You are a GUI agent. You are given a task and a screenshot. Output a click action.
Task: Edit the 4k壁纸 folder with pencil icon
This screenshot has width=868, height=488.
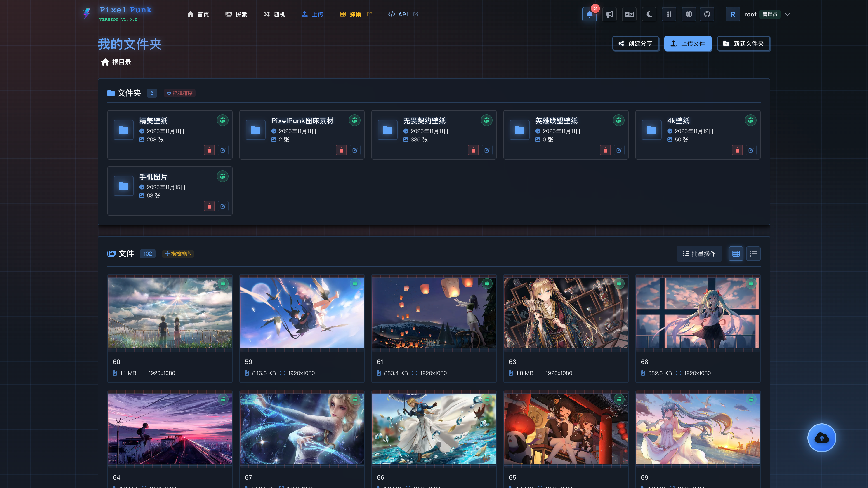point(751,150)
